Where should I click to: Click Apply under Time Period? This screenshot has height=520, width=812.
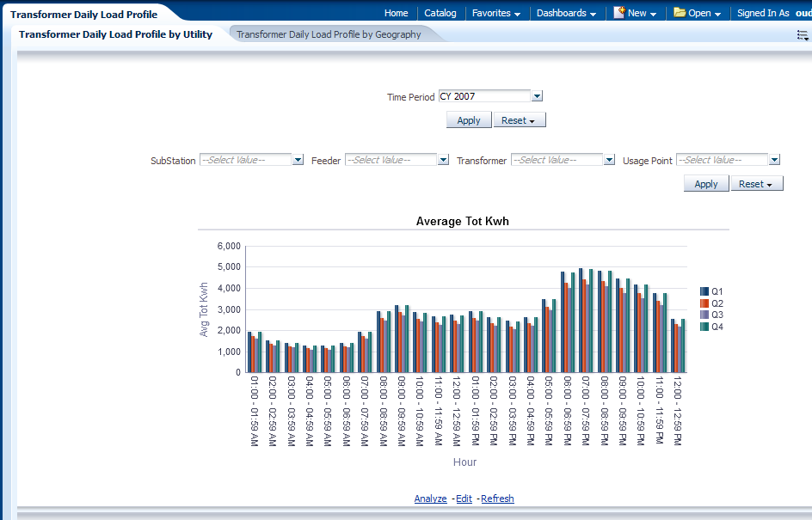[x=469, y=120]
